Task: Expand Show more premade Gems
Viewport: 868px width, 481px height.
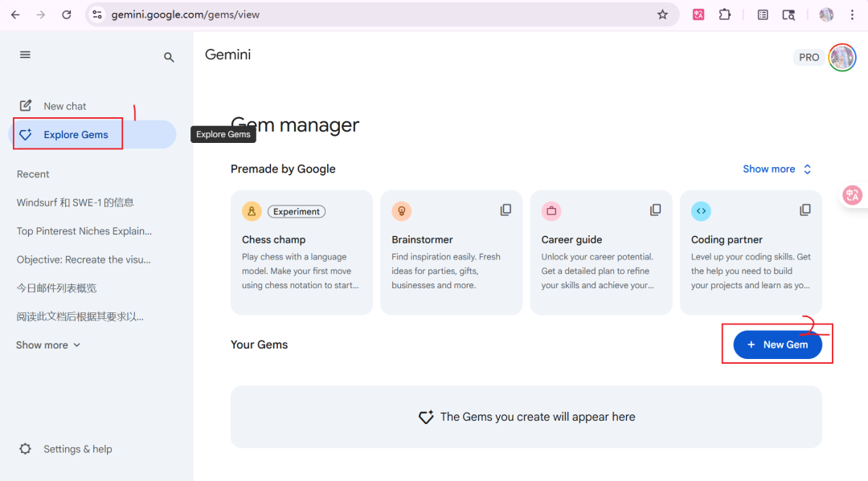Action: tap(776, 169)
